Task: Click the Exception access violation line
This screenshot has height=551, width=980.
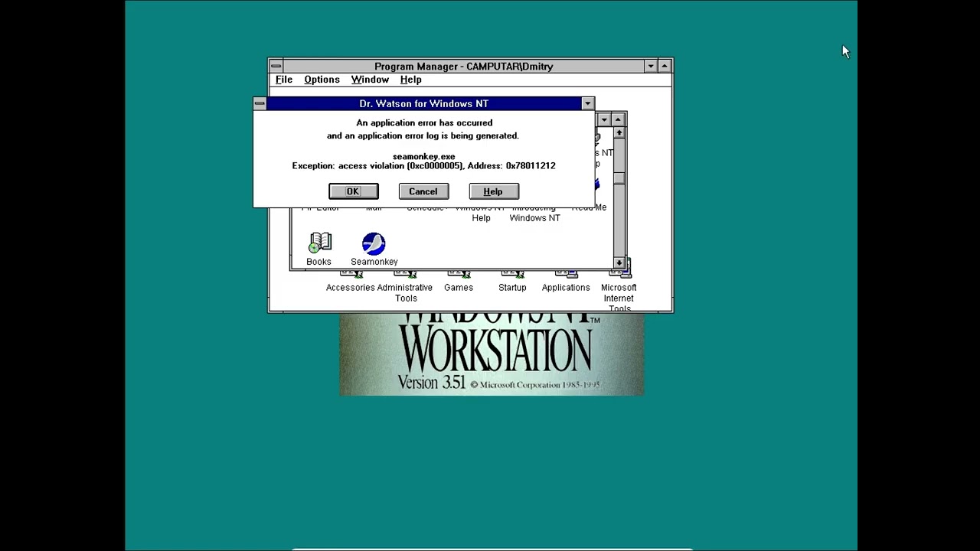Action: click(x=423, y=165)
